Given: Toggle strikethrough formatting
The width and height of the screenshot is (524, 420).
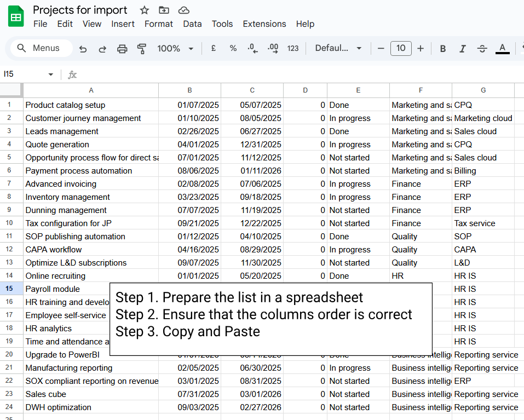Looking at the screenshot, I should (482, 49).
